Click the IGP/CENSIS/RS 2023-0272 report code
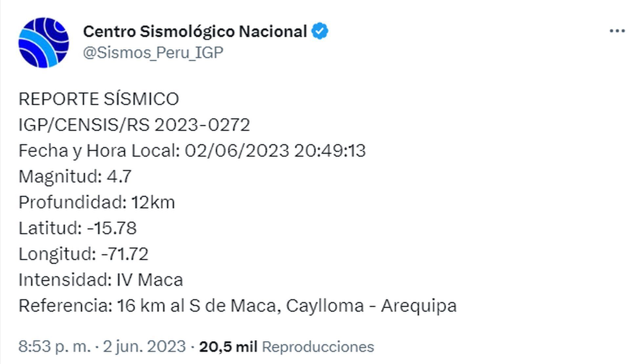The image size is (630, 364). (134, 125)
